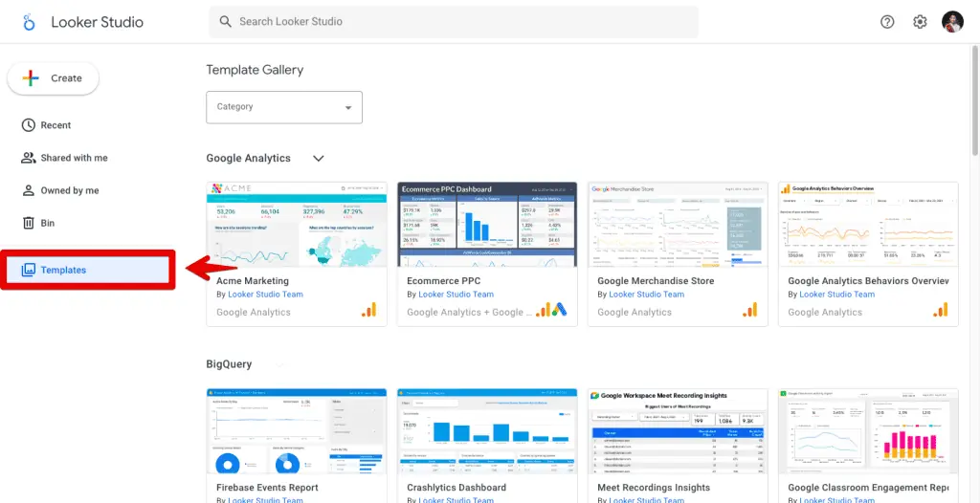
Task: Click Looker Studio Team link under Ecommerce PPC
Action: pos(456,295)
